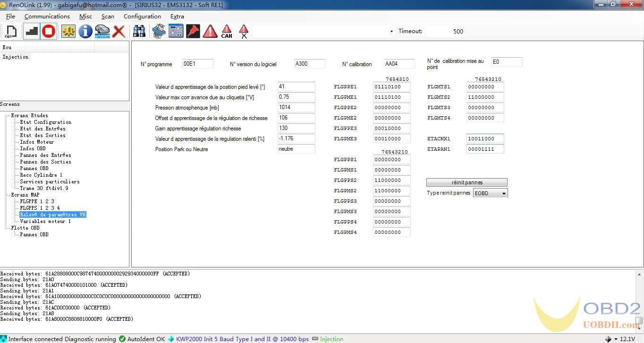Click the yellow gear icon
Image resolution: width=644 pixels, height=343 pixels.
(68, 32)
